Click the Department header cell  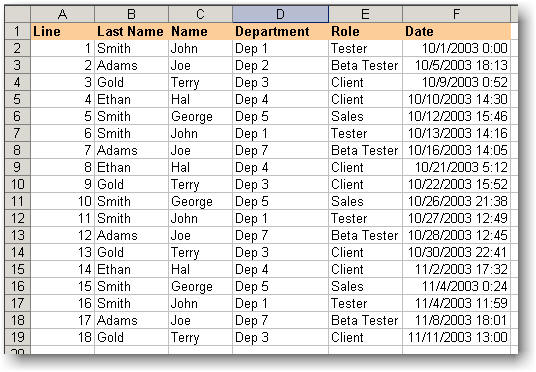pos(280,31)
